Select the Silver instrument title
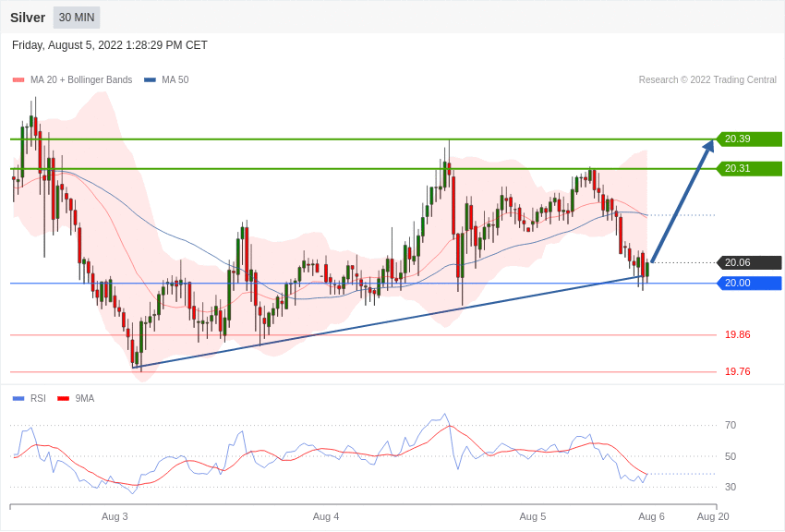The height and width of the screenshot is (532, 785). click(28, 18)
